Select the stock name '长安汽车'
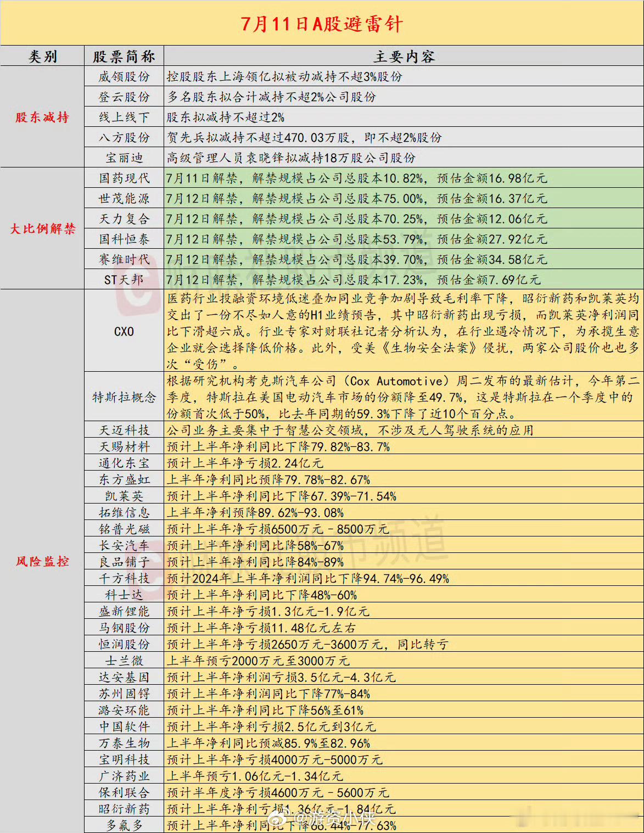This screenshot has width=644, height=833. coord(124,545)
